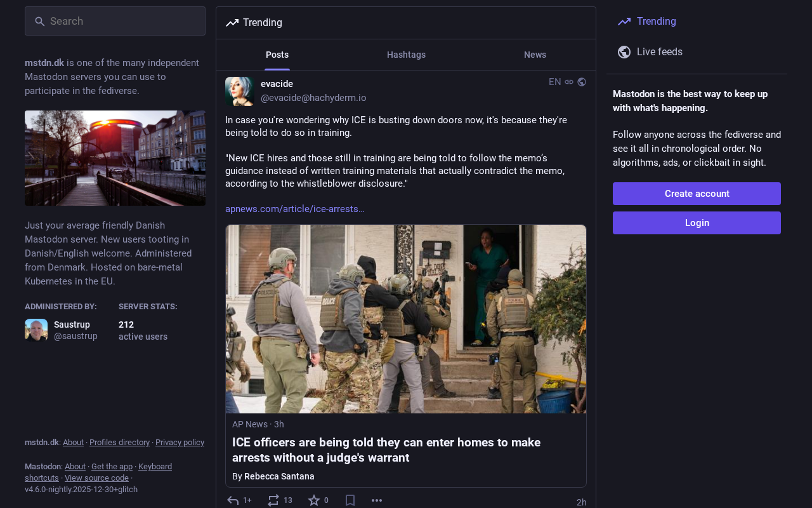
Task: Open Live feeds in the sidebar
Action: pyautogui.click(x=659, y=52)
